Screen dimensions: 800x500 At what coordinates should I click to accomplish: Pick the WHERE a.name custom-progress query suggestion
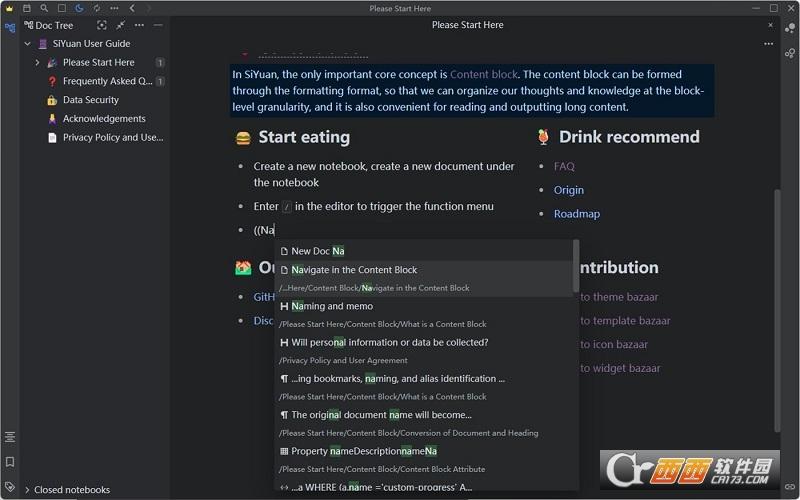(x=424, y=487)
